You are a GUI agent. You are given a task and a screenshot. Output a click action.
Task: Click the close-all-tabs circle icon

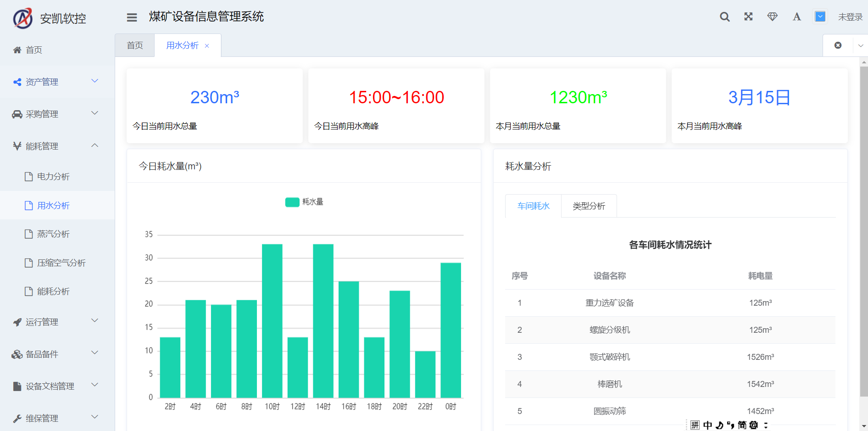[x=838, y=45]
